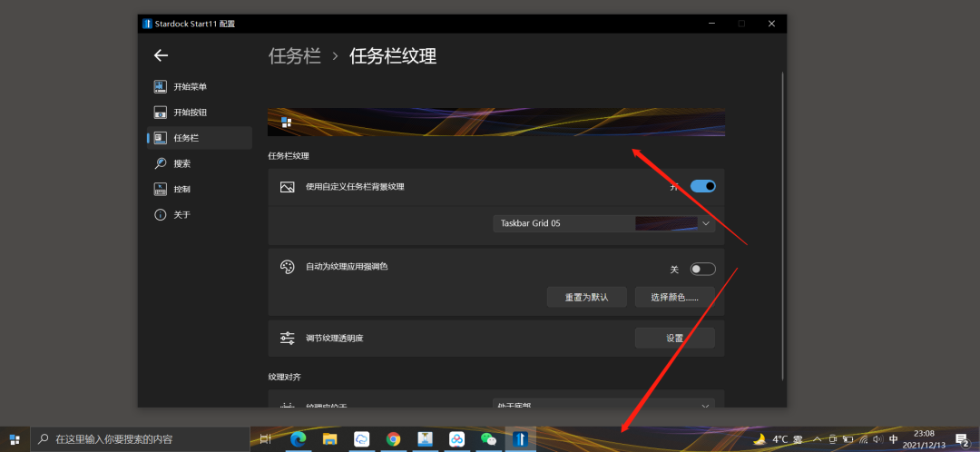Select 任务栏 in the sidebar
980x452 pixels.
[200, 138]
